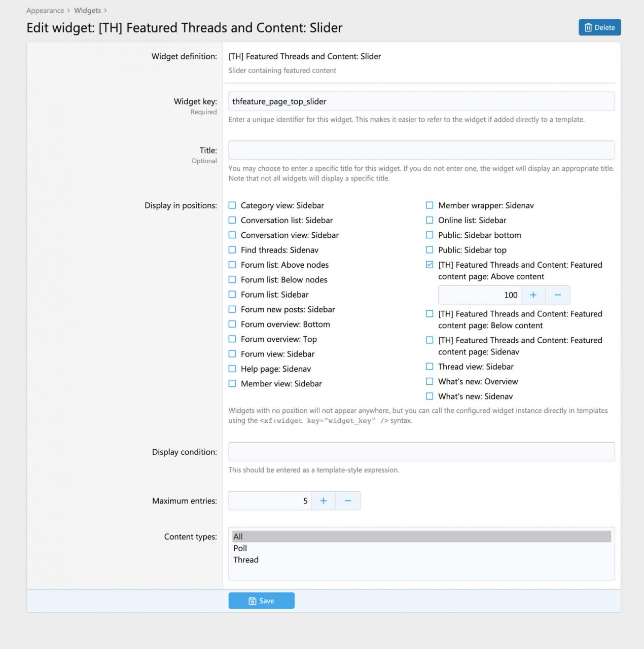Choose All in Content types list
The height and width of the screenshot is (649, 644).
coord(238,536)
